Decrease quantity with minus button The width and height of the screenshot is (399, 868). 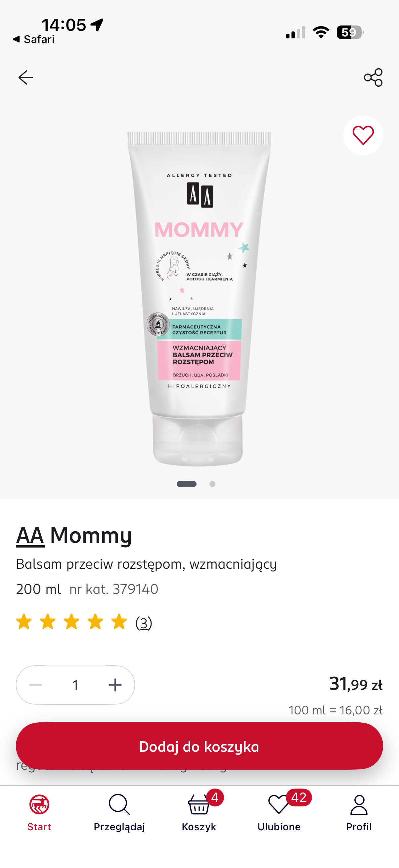tap(36, 685)
